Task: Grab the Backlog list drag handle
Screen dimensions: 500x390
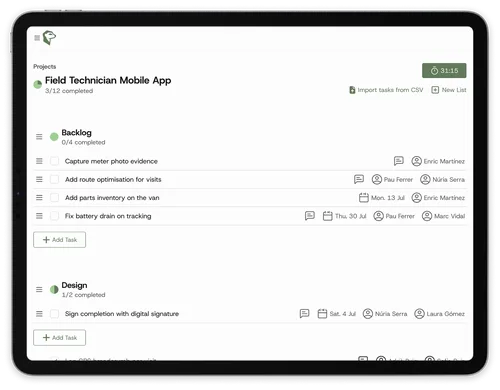Action: pos(39,137)
